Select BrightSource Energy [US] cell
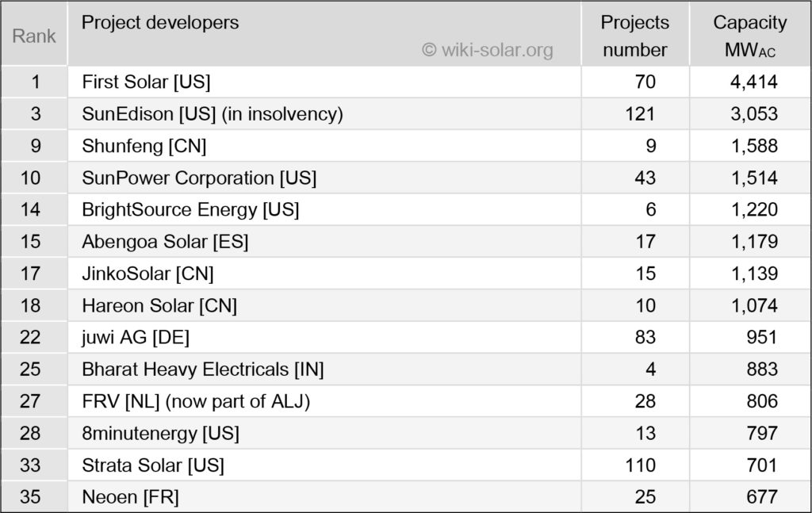812x513 pixels. (190, 209)
